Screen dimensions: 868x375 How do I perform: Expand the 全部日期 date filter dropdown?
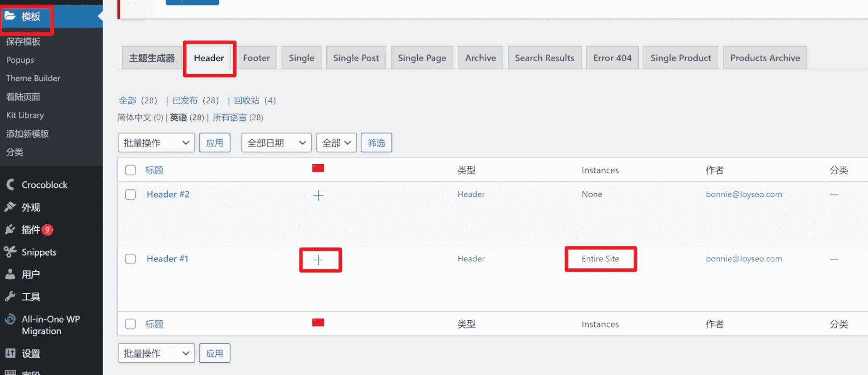[x=276, y=143]
